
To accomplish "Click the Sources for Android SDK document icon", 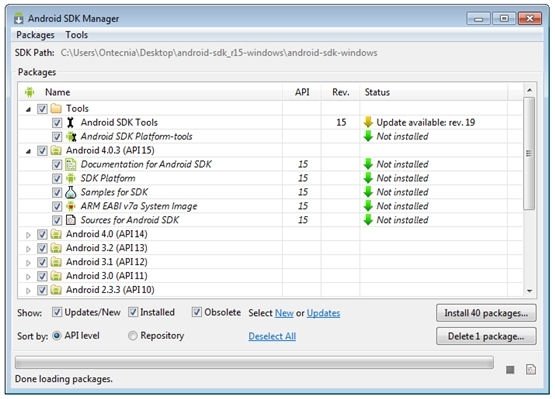I will pos(71,220).
